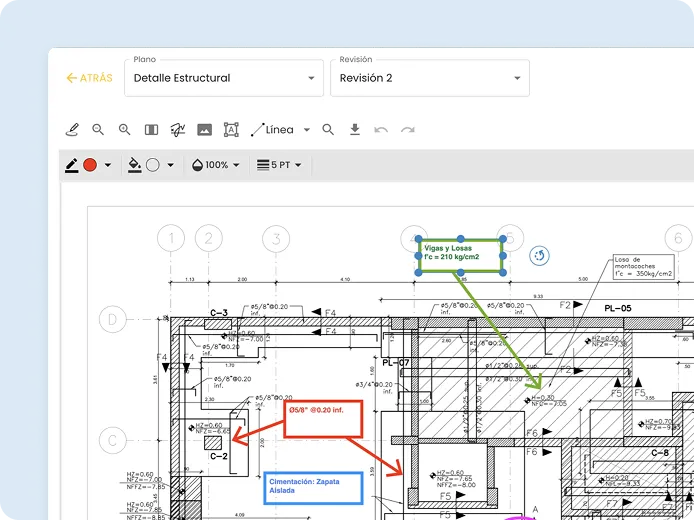
Task: Click the undo arrow
Action: 381,130
